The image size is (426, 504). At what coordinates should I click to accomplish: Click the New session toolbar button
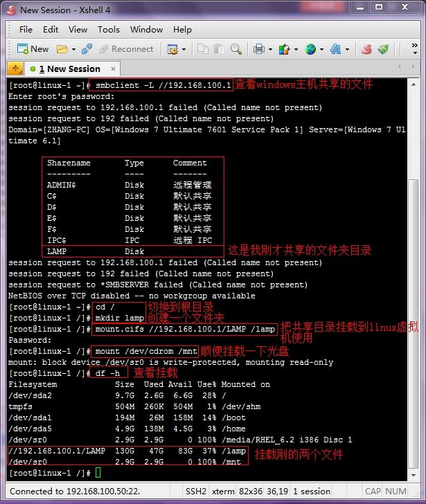tap(33, 49)
